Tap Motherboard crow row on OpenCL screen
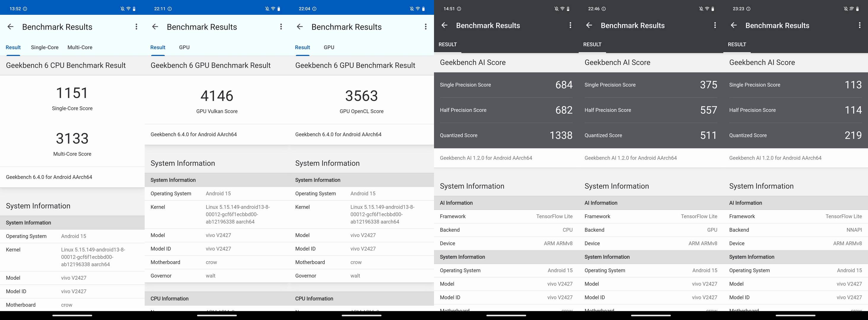 tap(362, 263)
